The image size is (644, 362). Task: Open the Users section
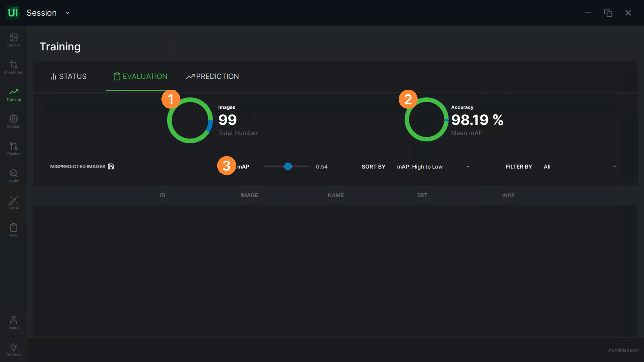click(13, 323)
